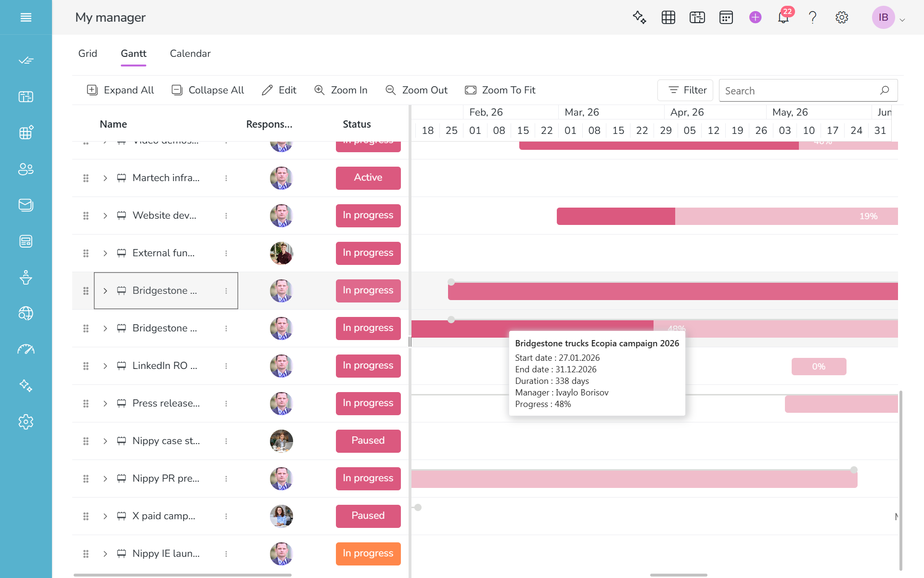Viewport: 924px width, 578px height.
Task: Open the calendar icon in top bar
Action: pyautogui.click(x=726, y=17)
